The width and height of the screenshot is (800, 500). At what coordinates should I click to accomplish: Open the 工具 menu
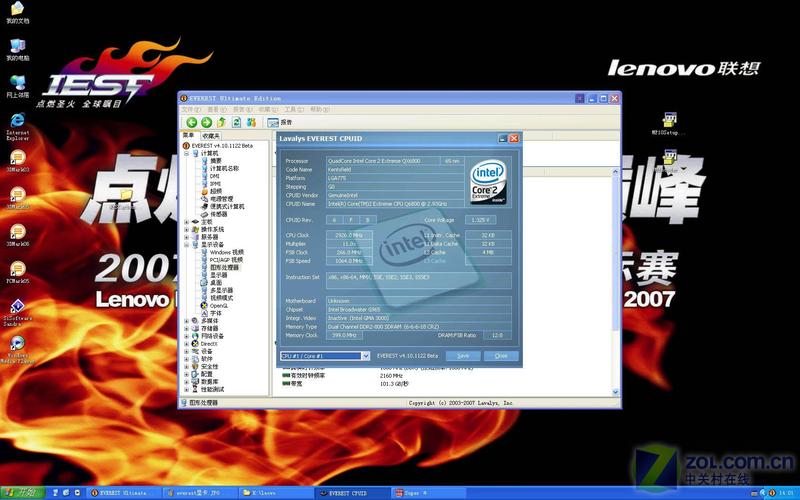[x=293, y=109]
